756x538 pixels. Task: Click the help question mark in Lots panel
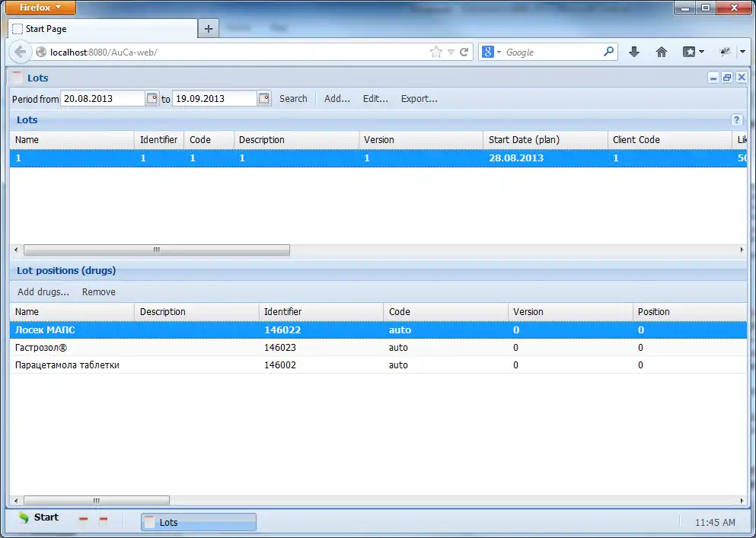coord(736,120)
